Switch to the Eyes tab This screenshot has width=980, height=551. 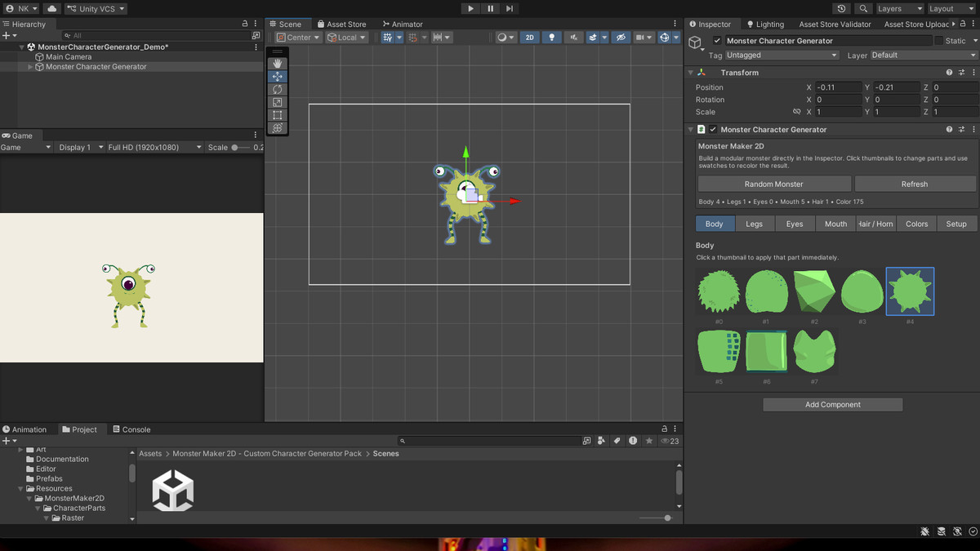click(795, 224)
